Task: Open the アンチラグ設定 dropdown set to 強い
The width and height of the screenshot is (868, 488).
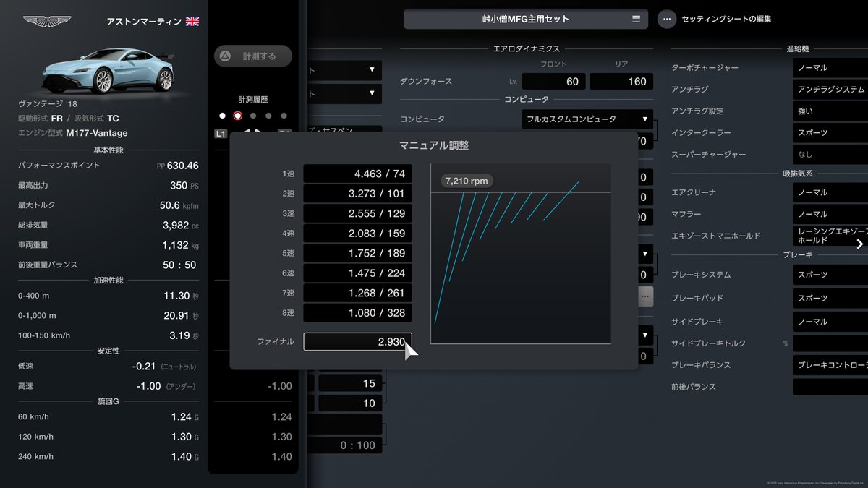Action: pyautogui.click(x=830, y=111)
